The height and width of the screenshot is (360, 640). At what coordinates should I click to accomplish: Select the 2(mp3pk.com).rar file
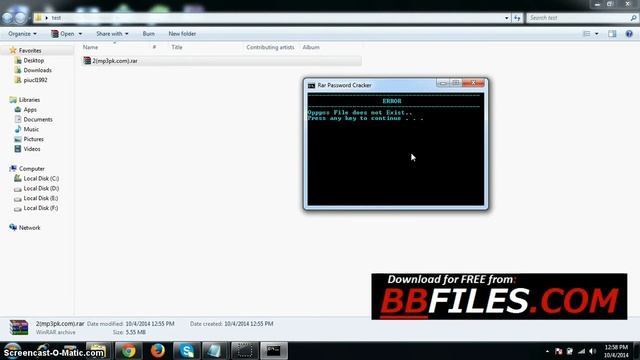(x=222, y=61)
